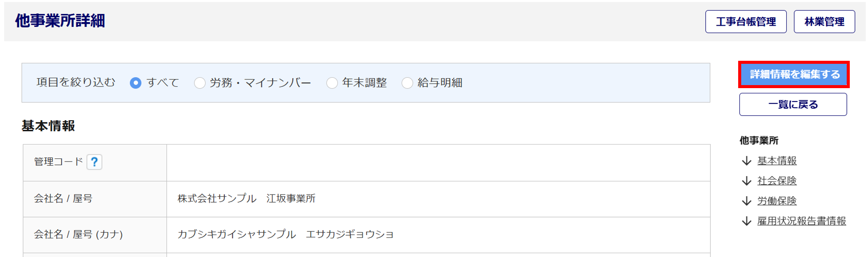Filter items by 給与明細
The image size is (868, 257).
tap(407, 83)
